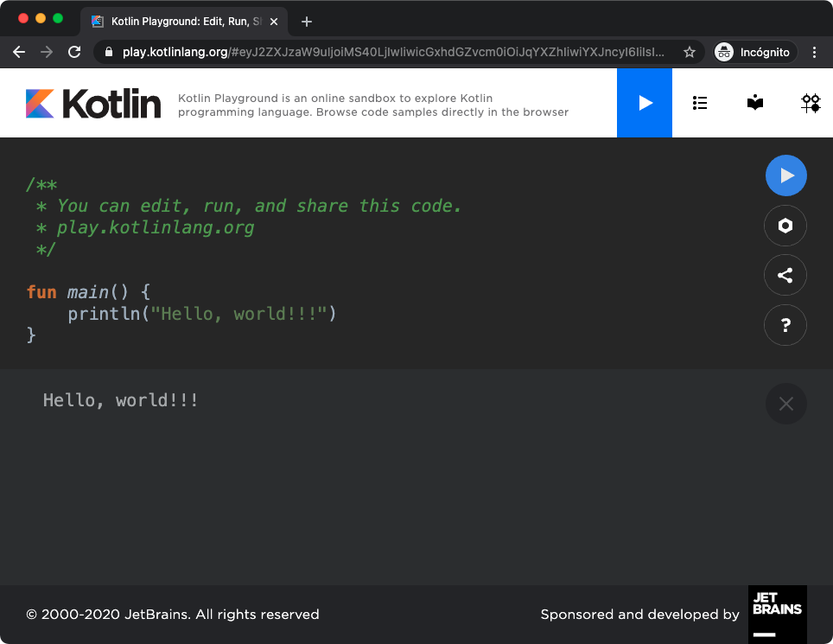Dismiss the output console with the X button

pos(785,404)
